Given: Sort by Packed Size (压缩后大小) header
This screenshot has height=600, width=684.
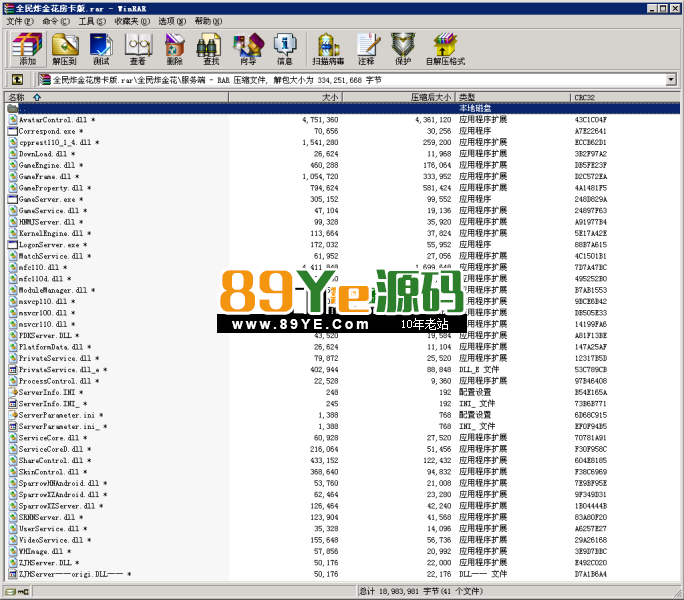Looking at the screenshot, I should pyautogui.click(x=399, y=97).
